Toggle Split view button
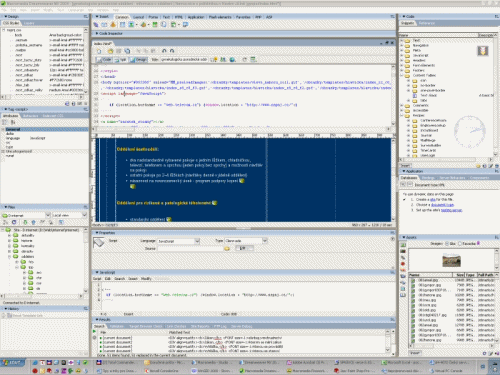Viewport: 500px width, 375px height. [x=121, y=59]
